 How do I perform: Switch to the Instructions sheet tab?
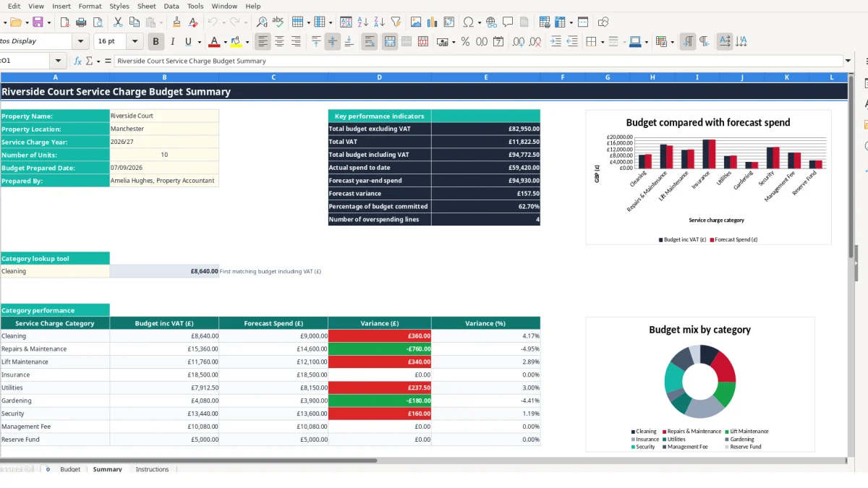152,469
